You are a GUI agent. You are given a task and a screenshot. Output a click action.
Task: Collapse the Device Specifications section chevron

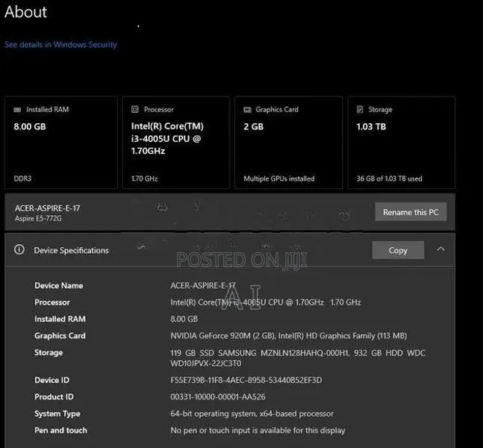pyautogui.click(x=440, y=249)
